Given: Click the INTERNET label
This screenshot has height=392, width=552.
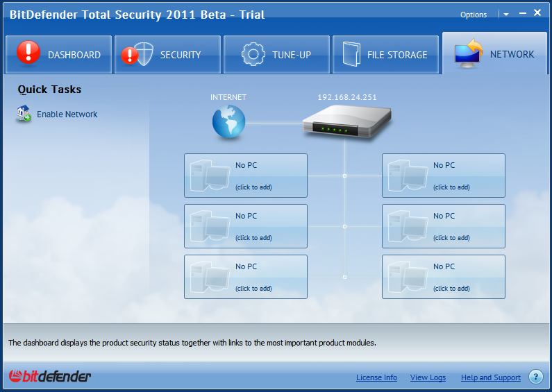Looking at the screenshot, I should pos(228,97).
